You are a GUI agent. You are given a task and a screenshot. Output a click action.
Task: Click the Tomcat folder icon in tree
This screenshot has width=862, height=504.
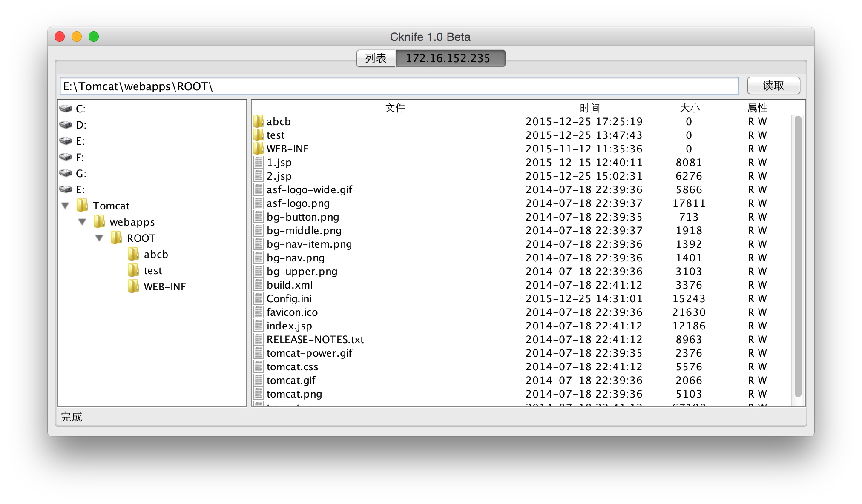click(x=82, y=206)
